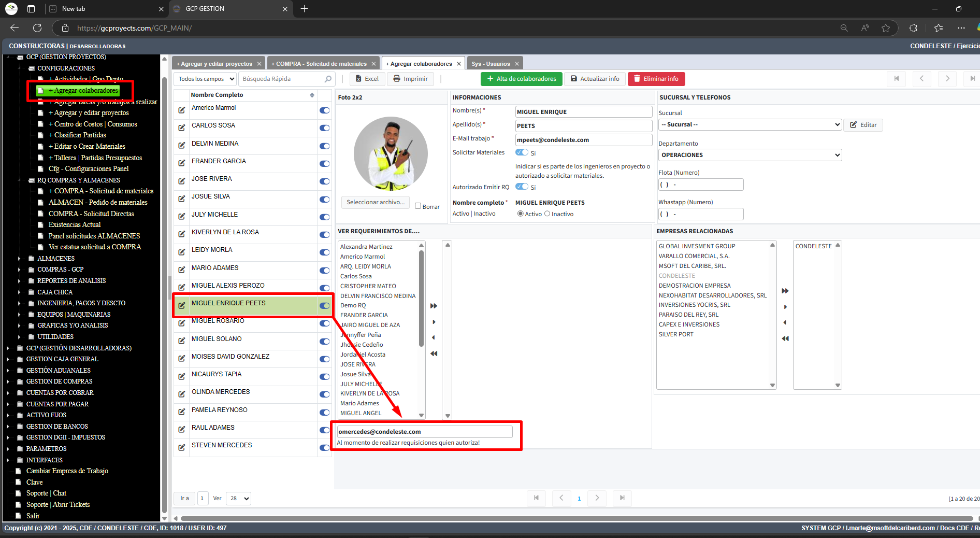This screenshot has height=538, width=980.
Task: Select the edit pencil next to AMERICO MARMOL
Action: pos(181,110)
